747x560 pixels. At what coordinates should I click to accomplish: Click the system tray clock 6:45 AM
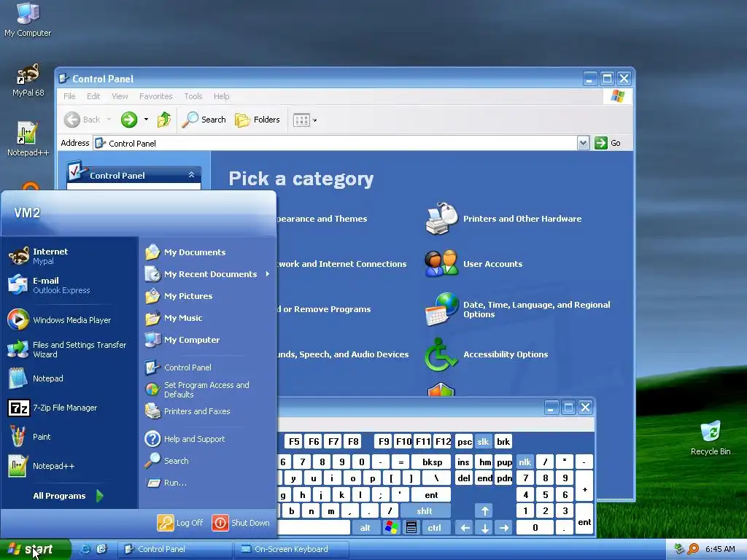[x=720, y=549]
